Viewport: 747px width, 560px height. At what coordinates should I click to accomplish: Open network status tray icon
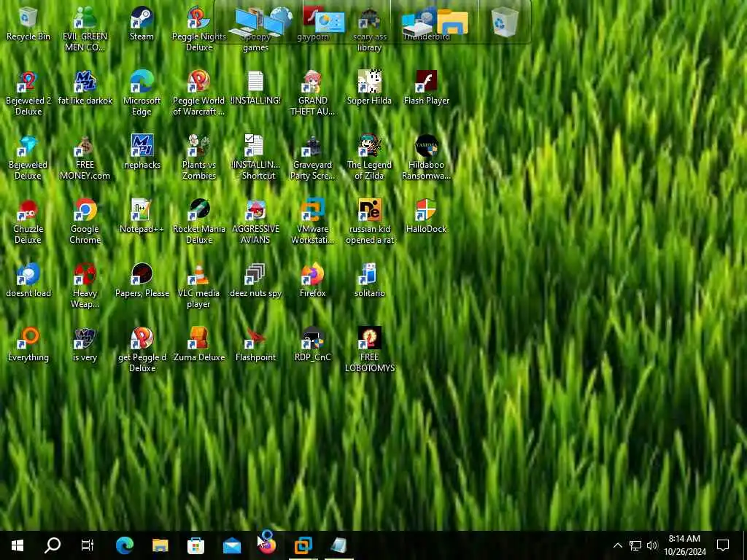[x=635, y=545]
